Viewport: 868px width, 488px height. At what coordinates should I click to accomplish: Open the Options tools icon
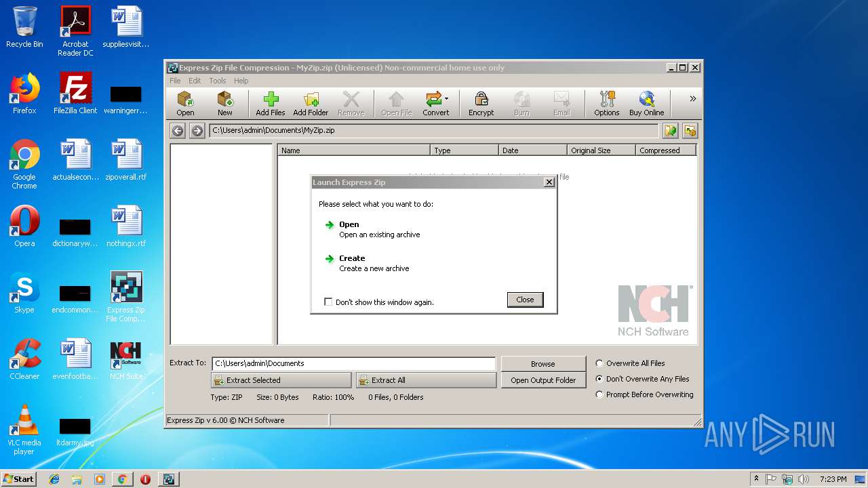pos(606,104)
